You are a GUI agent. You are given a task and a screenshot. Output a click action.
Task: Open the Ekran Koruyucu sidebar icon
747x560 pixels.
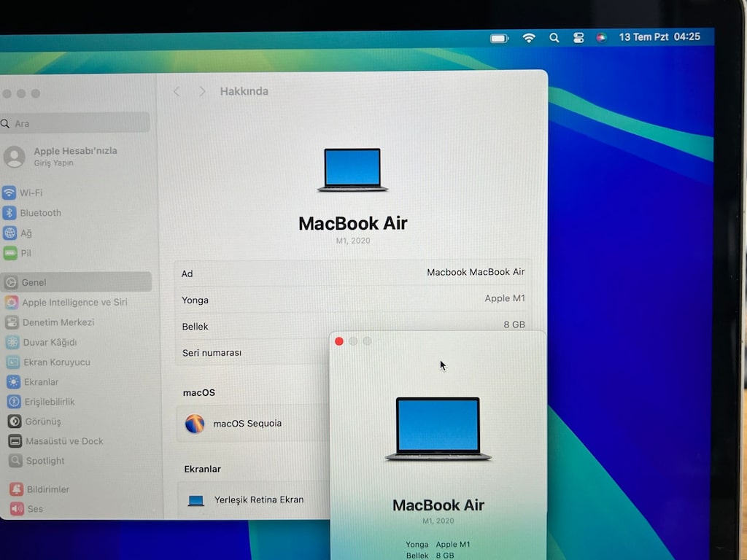(x=13, y=362)
